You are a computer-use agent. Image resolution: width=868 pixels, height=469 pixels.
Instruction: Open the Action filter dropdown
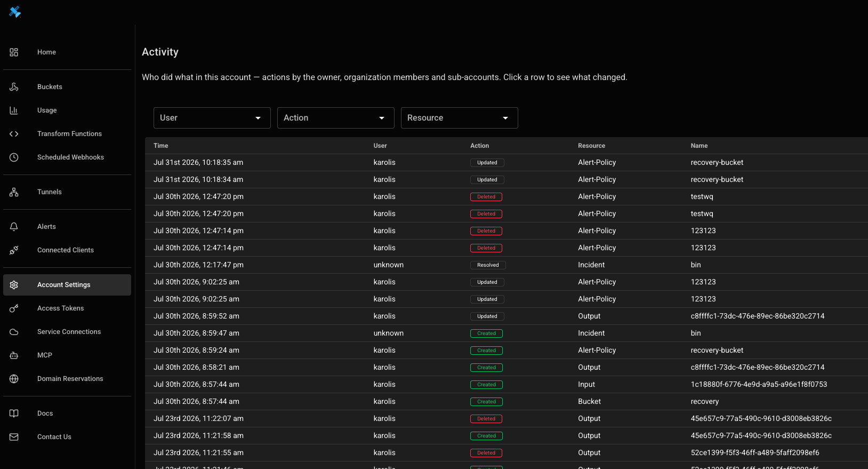336,118
